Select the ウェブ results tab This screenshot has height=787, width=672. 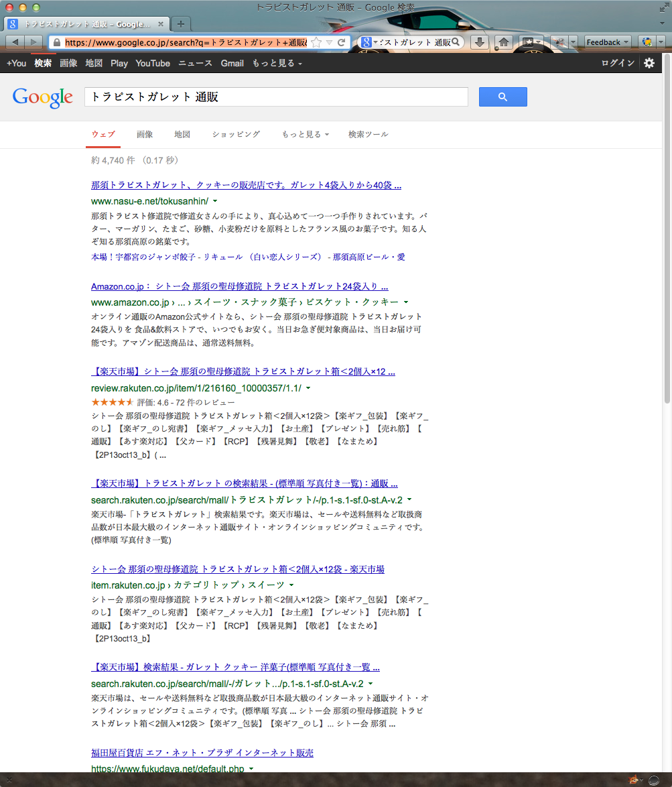coord(103,135)
